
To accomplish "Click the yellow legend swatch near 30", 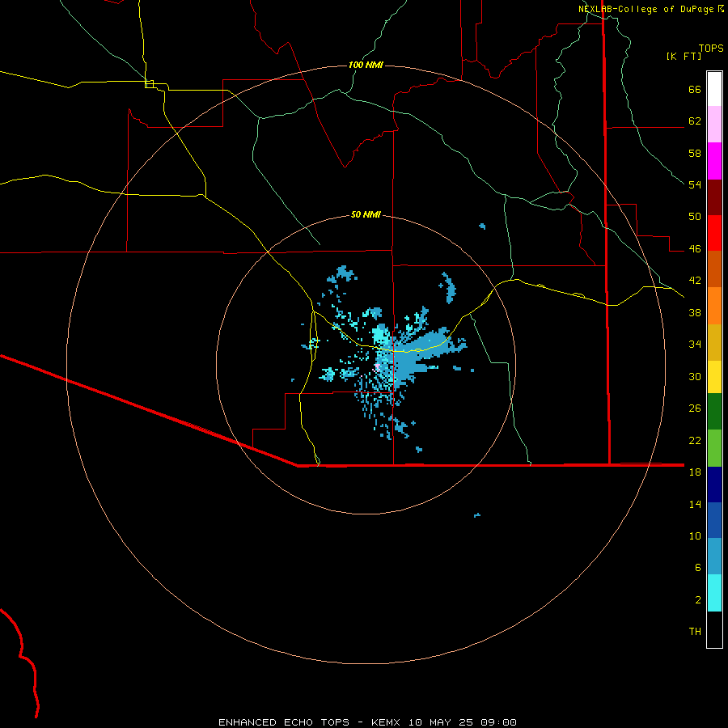I will (x=714, y=377).
